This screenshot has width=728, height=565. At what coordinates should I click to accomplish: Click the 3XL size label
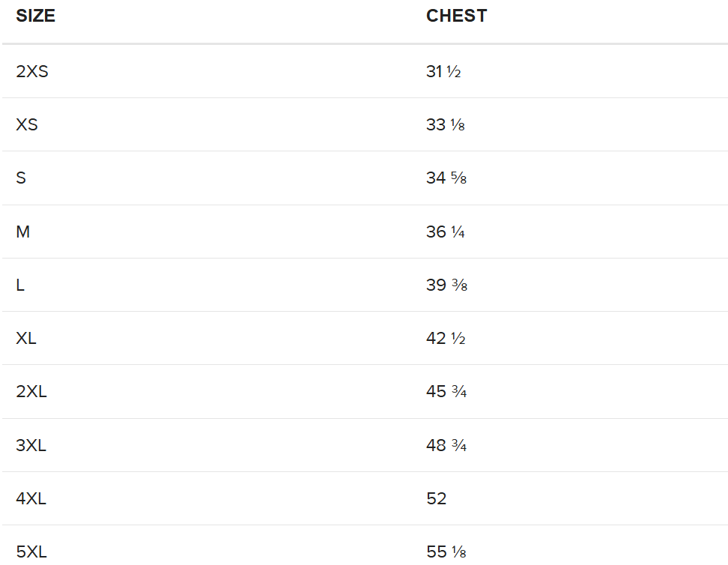(x=31, y=446)
